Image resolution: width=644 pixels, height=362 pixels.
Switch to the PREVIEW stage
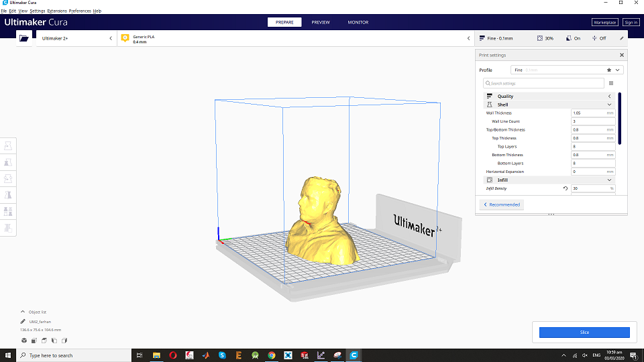(321, 22)
